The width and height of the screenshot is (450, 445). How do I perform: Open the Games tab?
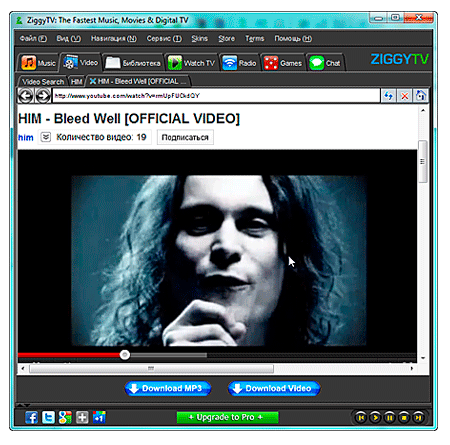tap(283, 63)
